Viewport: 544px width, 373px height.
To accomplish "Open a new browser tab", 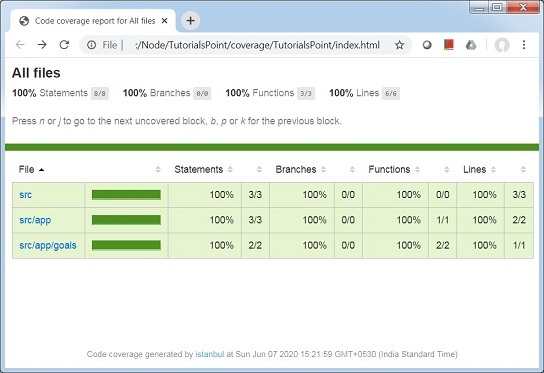I will (x=190, y=20).
